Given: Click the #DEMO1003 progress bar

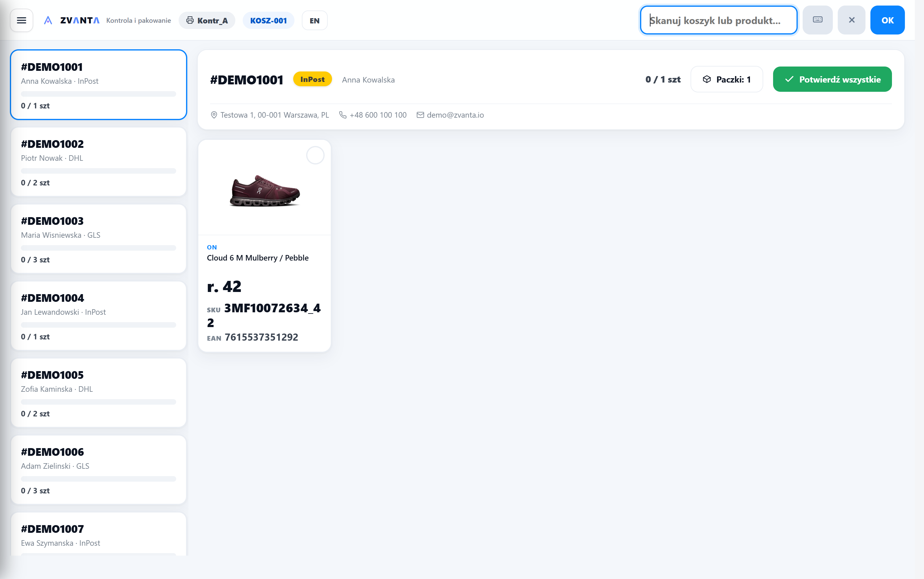Looking at the screenshot, I should [x=99, y=248].
